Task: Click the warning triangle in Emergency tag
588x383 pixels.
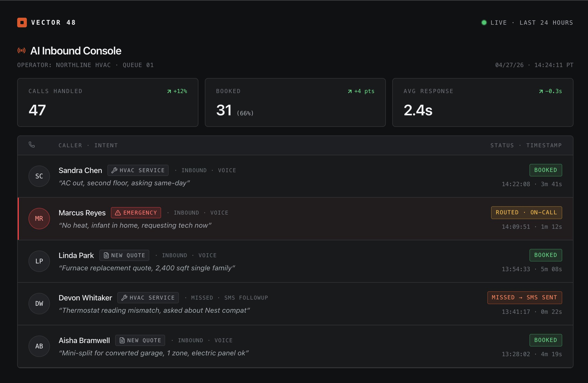Action: tap(118, 213)
